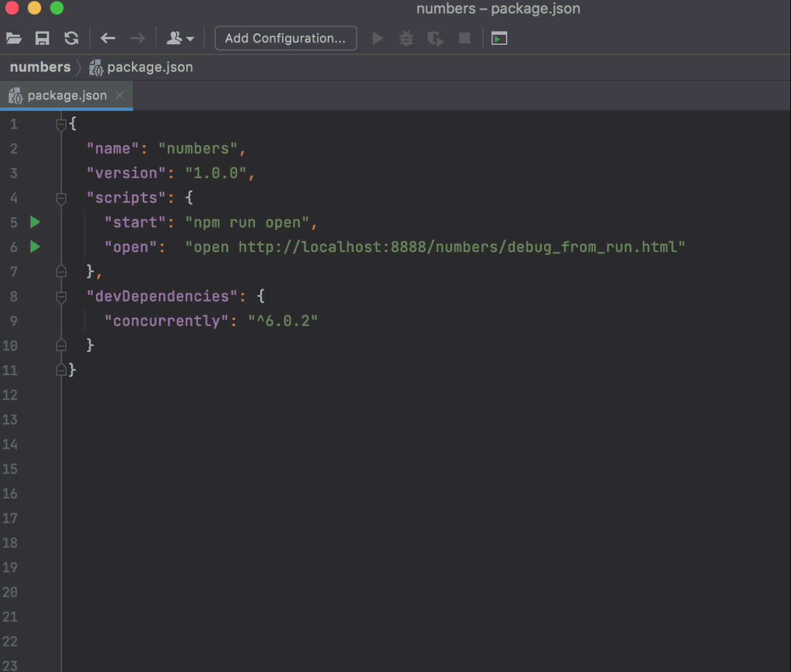Image resolution: width=791 pixels, height=672 pixels.
Task: Select the package.json editor tab
Action: [x=67, y=96]
